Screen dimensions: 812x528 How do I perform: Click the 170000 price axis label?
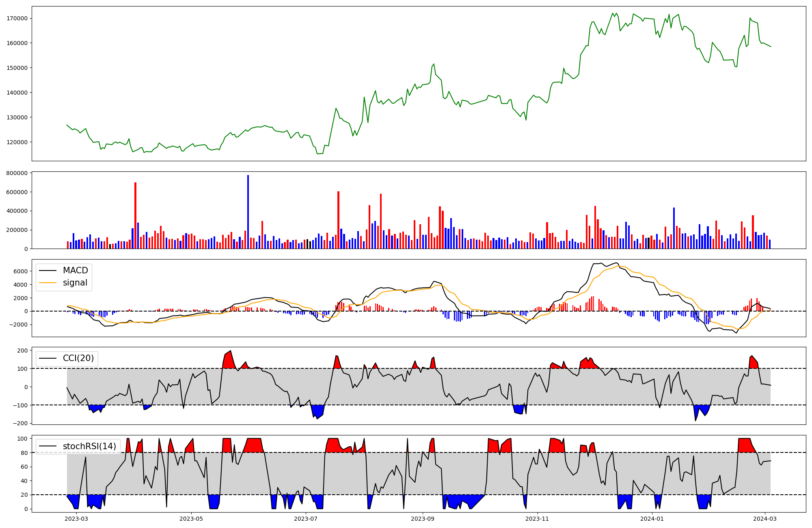(x=17, y=18)
